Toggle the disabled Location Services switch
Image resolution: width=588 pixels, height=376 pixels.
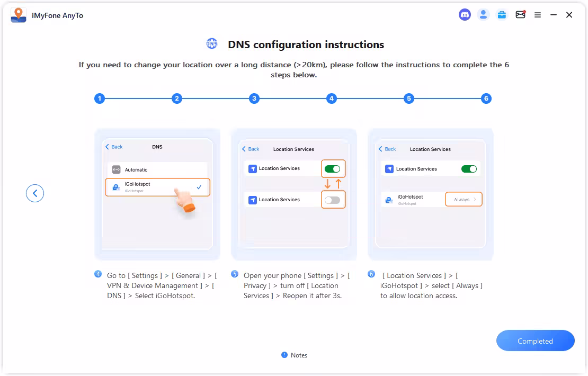[333, 200]
